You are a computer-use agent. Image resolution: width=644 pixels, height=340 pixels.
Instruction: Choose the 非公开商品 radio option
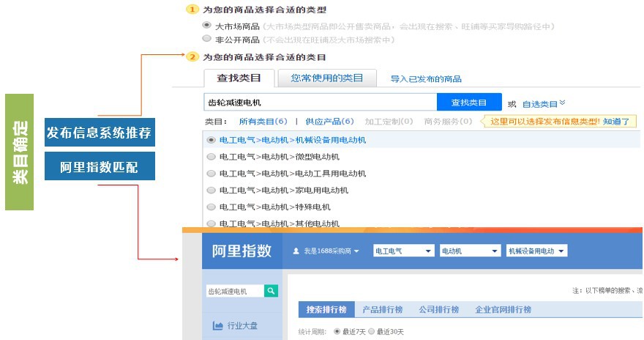tap(207, 39)
